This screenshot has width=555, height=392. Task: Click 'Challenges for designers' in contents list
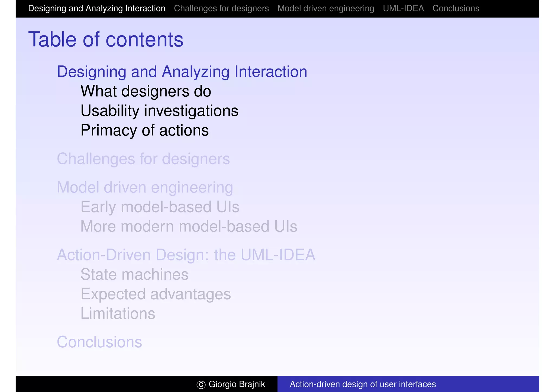(x=143, y=159)
